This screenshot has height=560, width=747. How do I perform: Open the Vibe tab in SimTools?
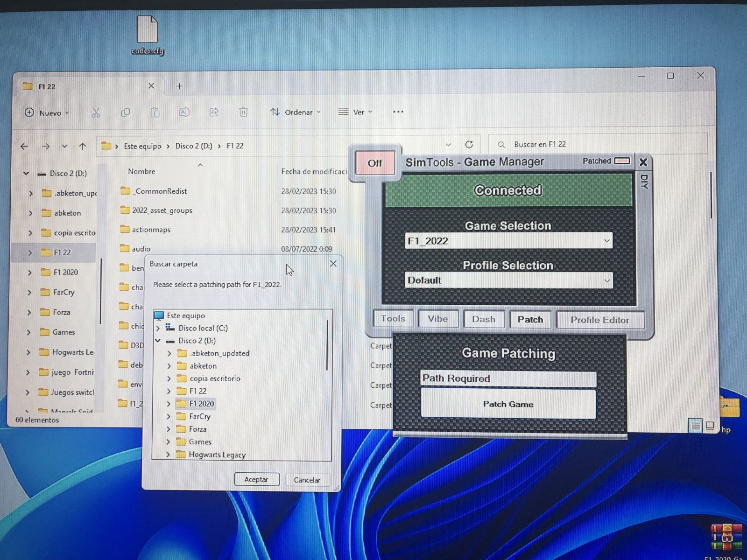[x=438, y=319]
